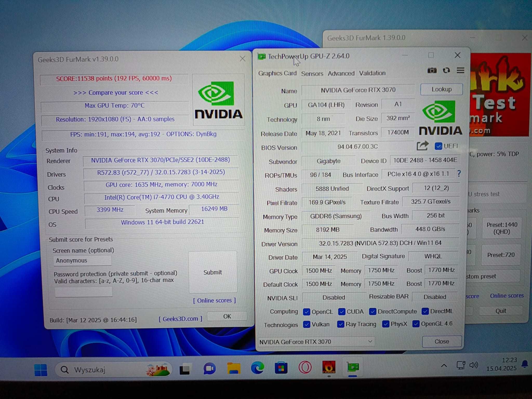Toggle the PhysX checkbox
Viewport: 532px width, 399px height.
[386, 324]
